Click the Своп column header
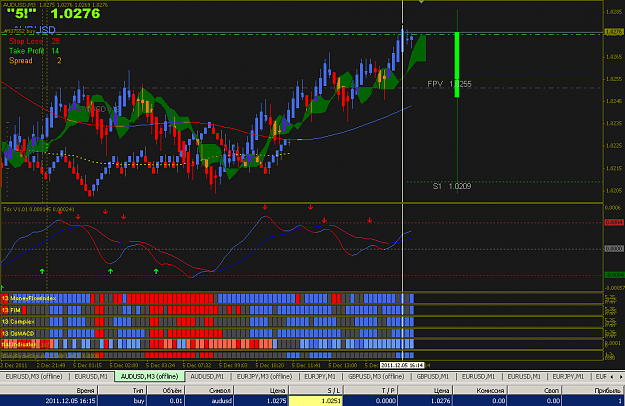The width and height of the screenshot is (625, 406). [x=535, y=390]
